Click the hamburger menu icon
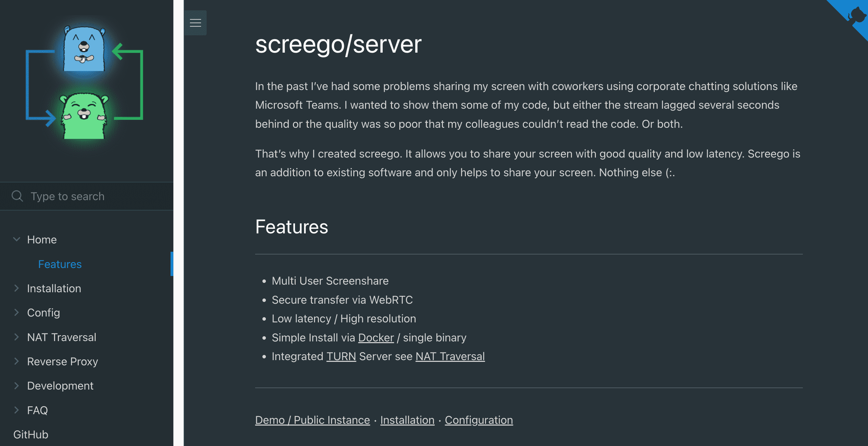 coord(195,23)
